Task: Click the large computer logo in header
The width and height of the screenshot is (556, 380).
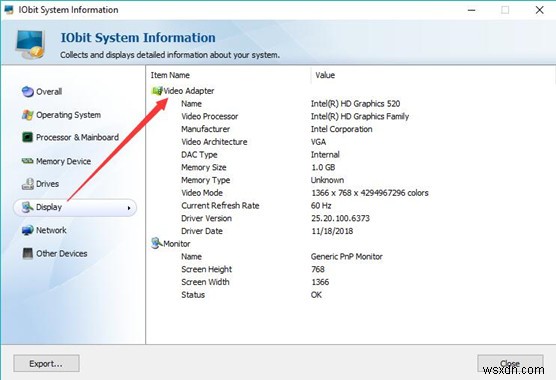Action: click(30, 44)
